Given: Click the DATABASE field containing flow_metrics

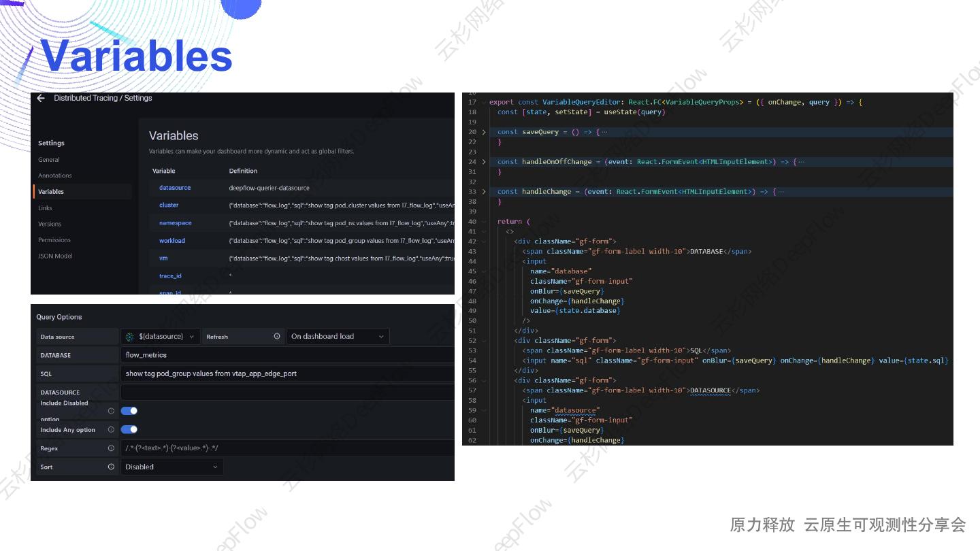Looking at the screenshot, I should click(287, 355).
